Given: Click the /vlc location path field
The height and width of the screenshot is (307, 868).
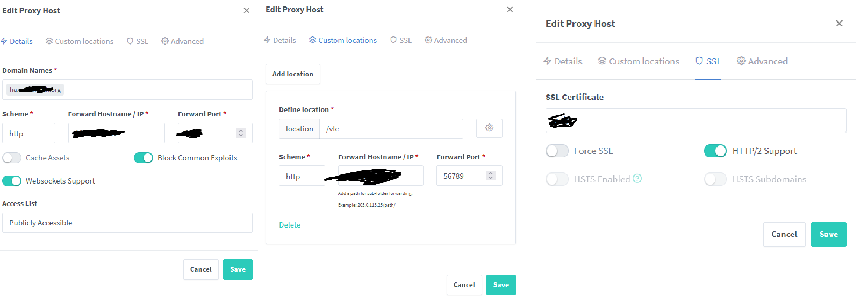Looking at the screenshot, I should [x=391, y=129].
